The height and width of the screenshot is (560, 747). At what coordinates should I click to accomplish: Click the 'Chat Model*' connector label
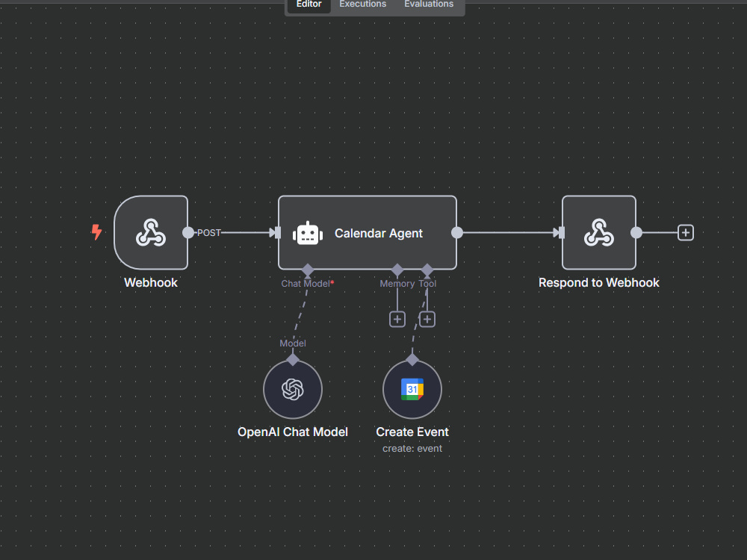[x=308, y=284]
